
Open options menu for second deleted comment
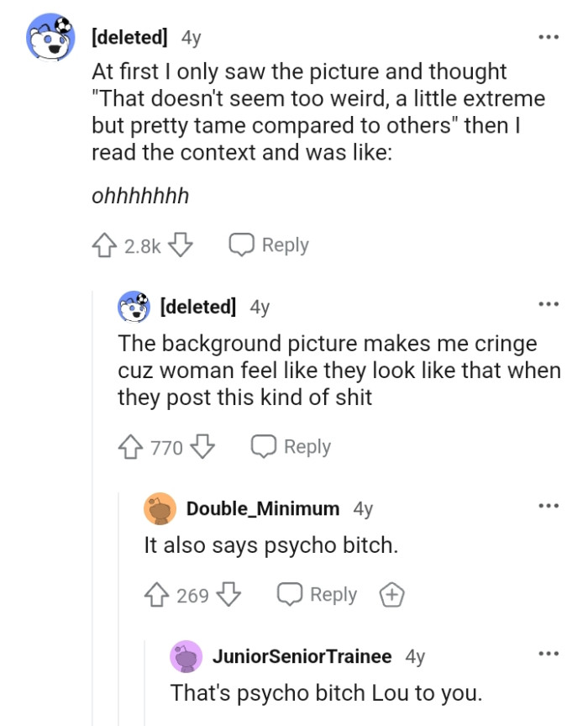pyautogui.click(x=548, y=305)
